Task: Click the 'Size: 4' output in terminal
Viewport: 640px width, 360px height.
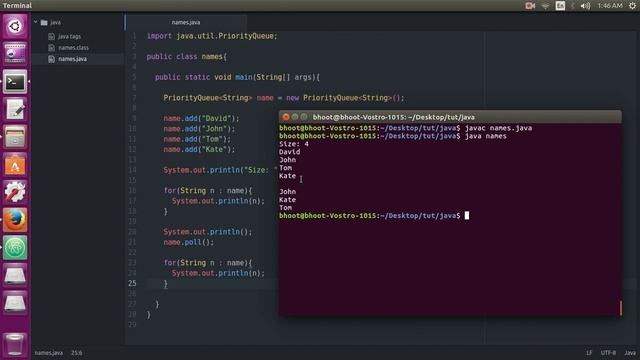Action: tap(294, 144)
